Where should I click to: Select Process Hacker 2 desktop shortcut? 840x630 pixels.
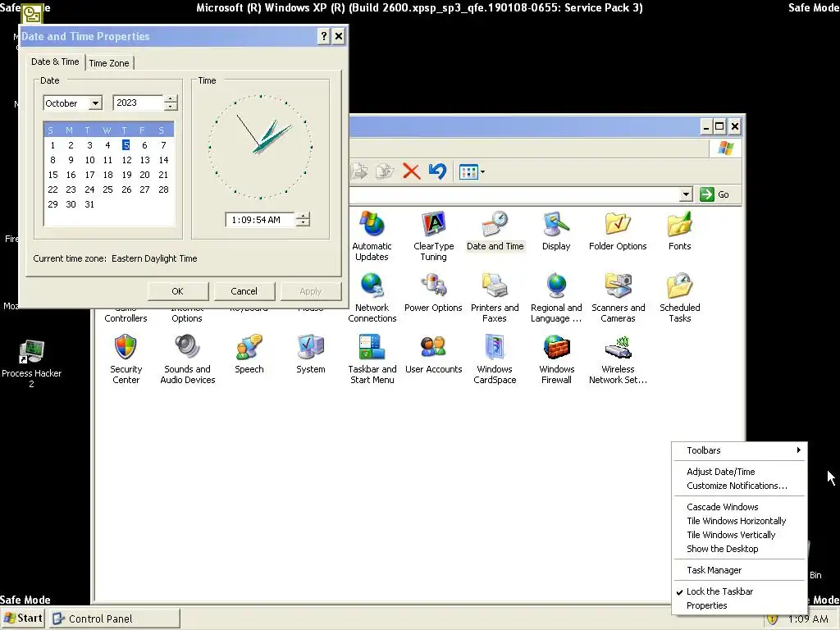[x=32, y=363]
